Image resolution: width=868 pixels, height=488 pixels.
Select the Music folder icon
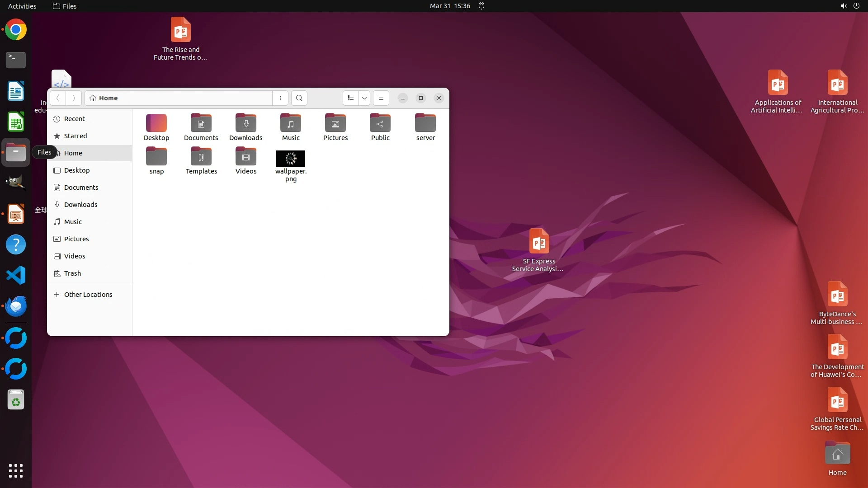tap(291, 123)
